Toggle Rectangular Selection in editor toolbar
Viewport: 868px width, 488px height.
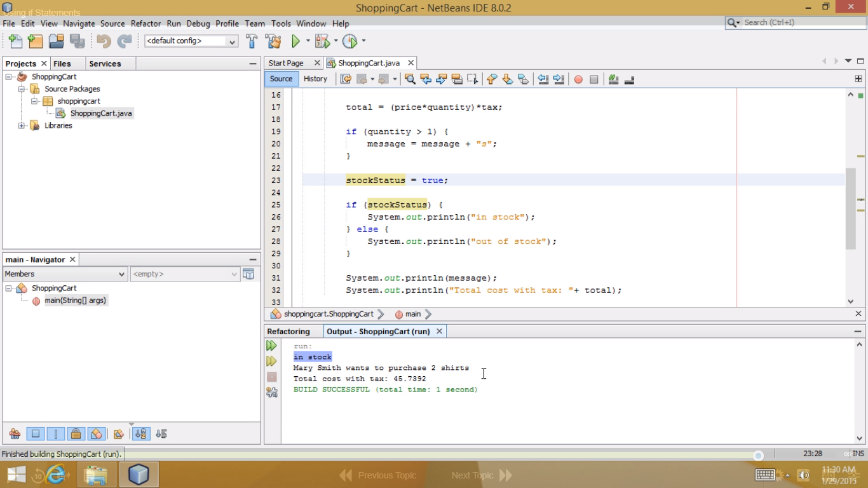472,79
